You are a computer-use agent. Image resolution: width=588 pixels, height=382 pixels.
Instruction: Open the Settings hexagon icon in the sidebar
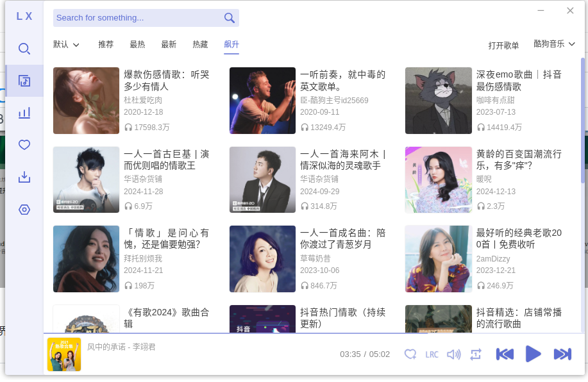(x=24, y=210)
